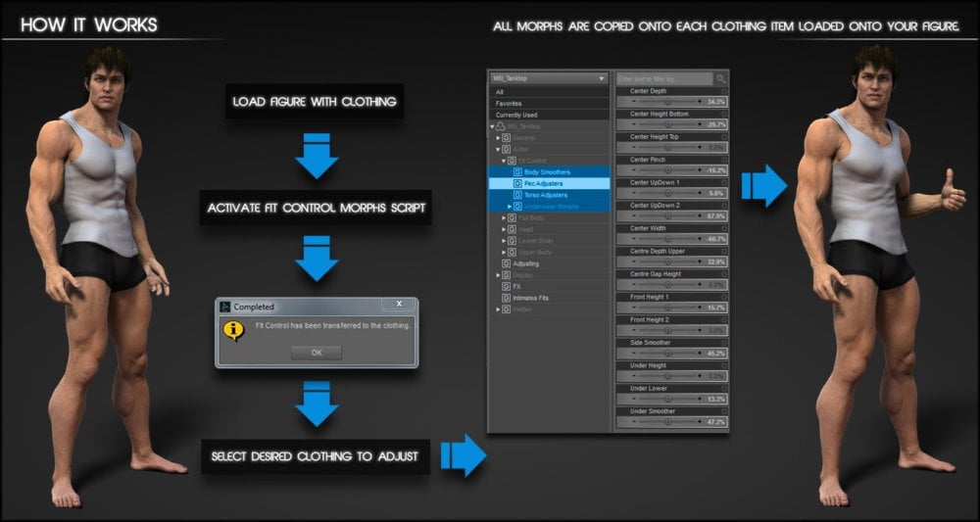
Task: Click the plus icon on Under Smoother slider
Action: point(700,422)
